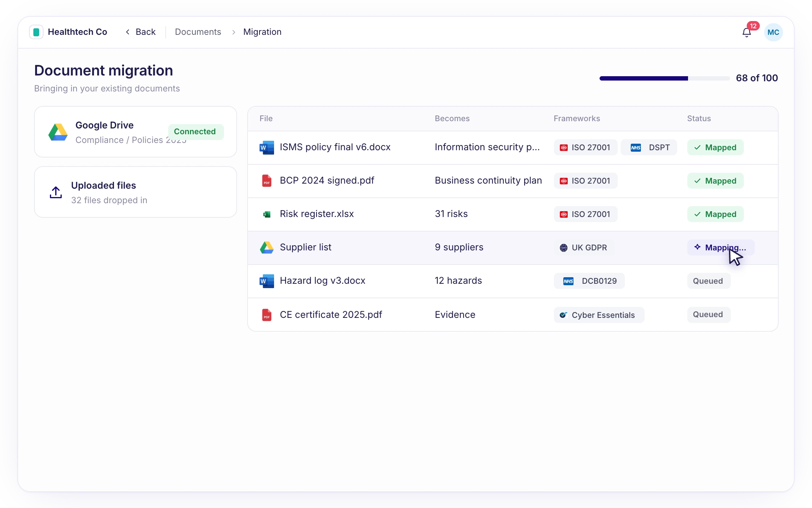Click the 12 hazards cell

pos(458,280)
